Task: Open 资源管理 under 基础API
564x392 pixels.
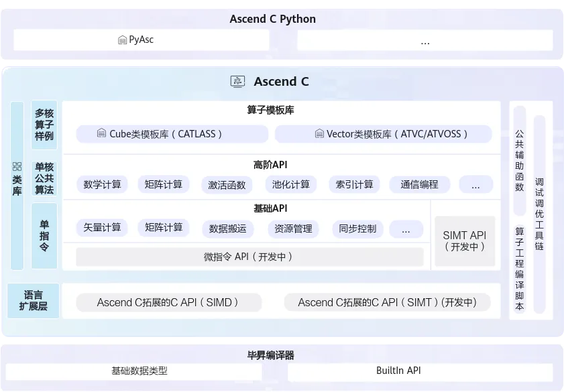Action: tap(293, 228)
